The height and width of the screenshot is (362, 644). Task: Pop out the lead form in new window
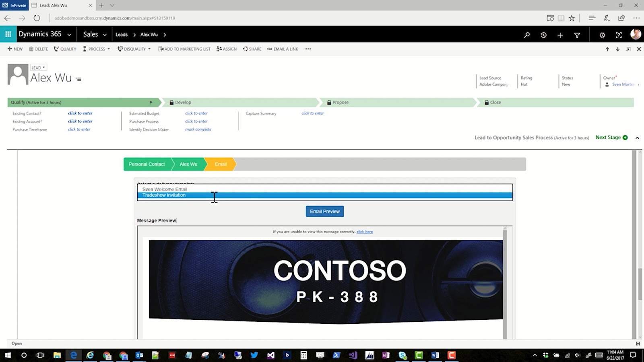click(628, 49)
